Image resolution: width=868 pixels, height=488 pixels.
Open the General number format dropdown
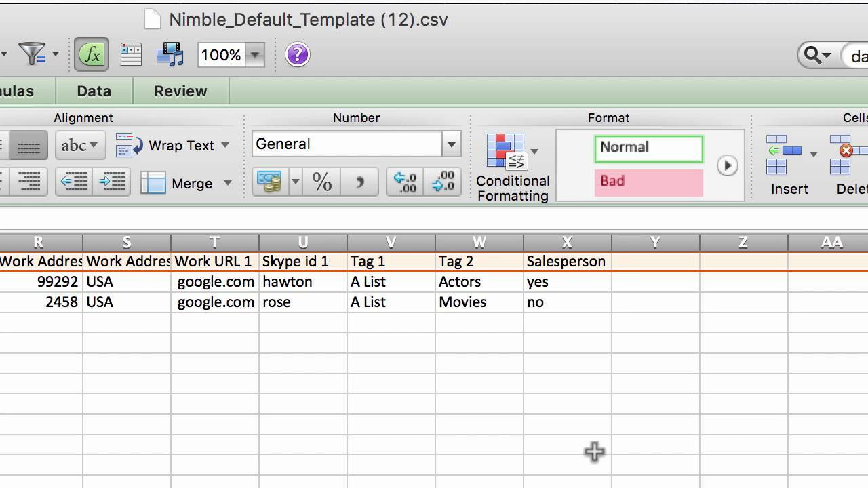coord(451,144)
